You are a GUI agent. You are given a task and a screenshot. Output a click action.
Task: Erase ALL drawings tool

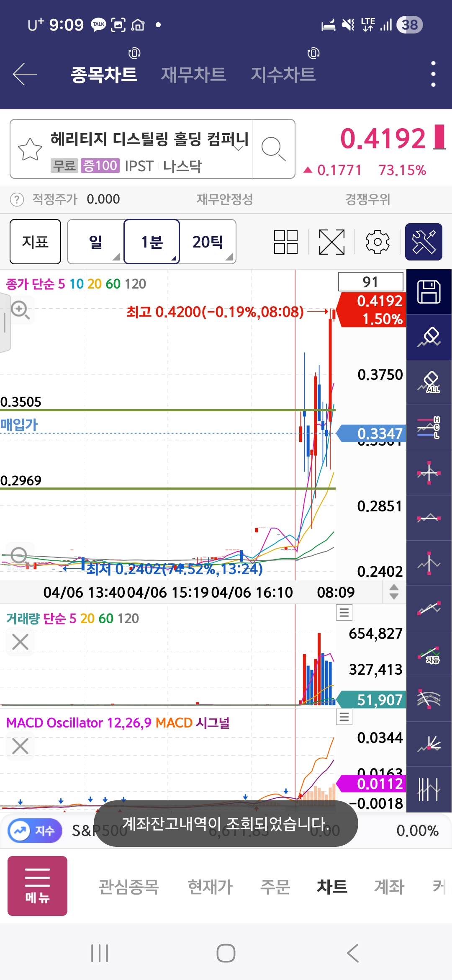429,382
